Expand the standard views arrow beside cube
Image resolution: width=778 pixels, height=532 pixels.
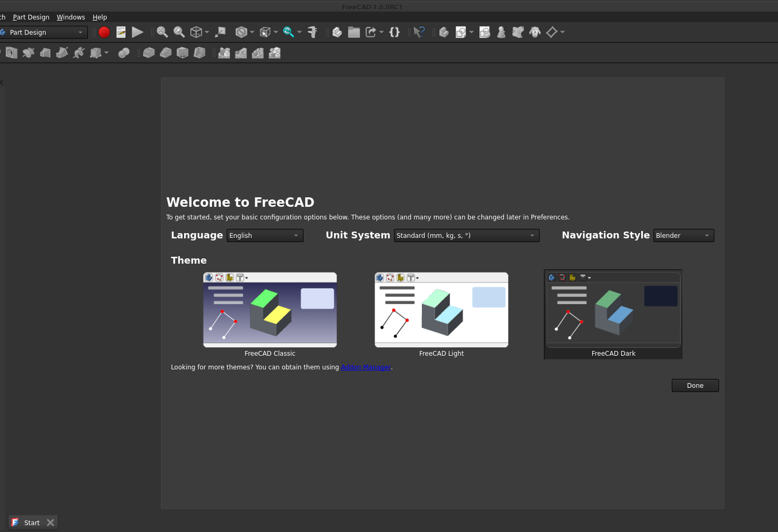pos(207,32)
